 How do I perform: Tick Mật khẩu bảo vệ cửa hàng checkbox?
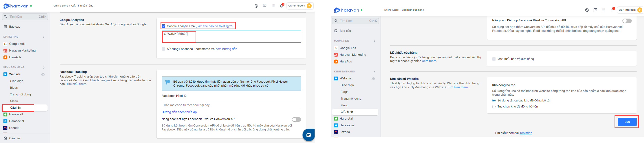tap(494, 59)
